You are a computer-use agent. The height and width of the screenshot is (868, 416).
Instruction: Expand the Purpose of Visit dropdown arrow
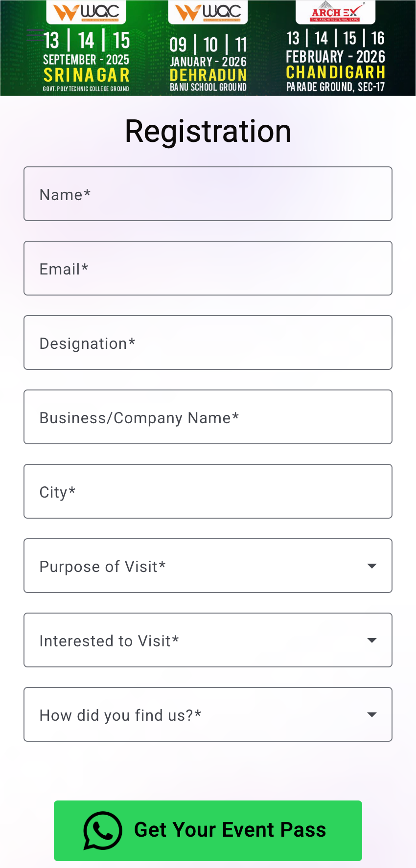click(x=372, y=566)
